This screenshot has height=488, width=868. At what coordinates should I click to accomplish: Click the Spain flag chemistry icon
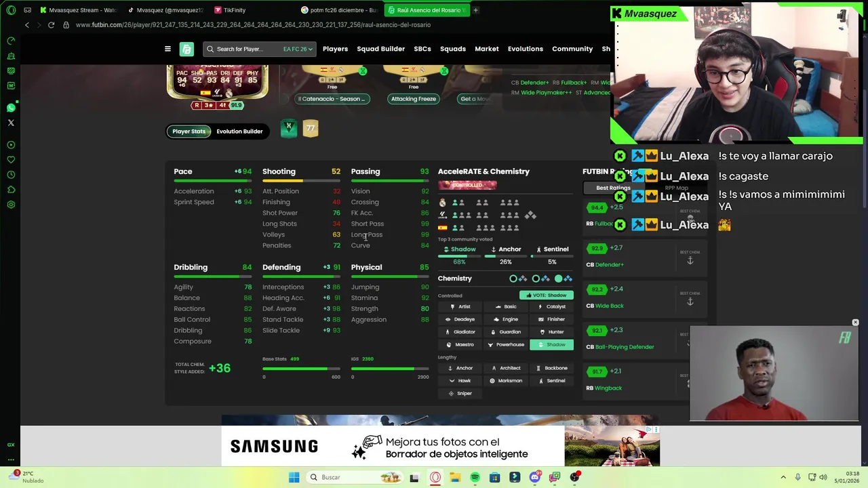(x=442, y=228)
